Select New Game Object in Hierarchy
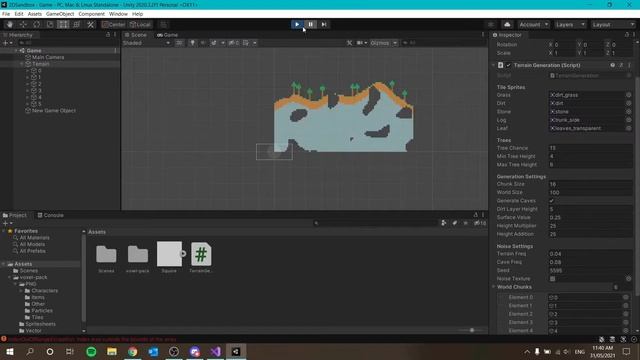 pos(54,111)
